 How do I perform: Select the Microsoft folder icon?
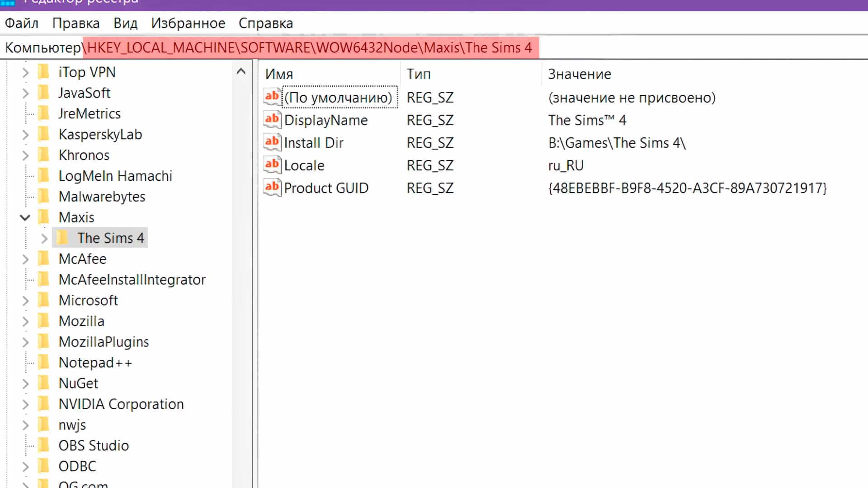pos(44,300)
